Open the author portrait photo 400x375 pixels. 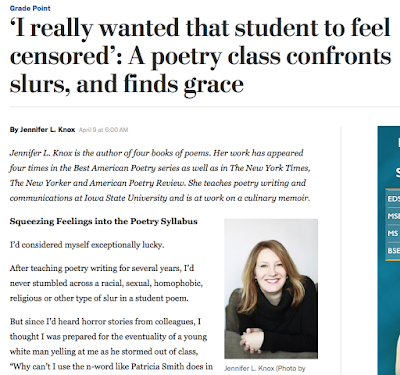click(271, 289)
